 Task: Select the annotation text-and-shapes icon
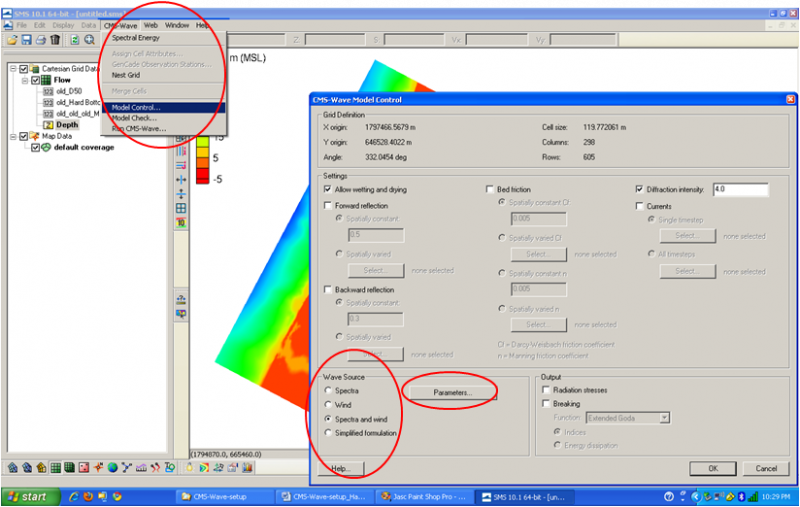[169, 467]
